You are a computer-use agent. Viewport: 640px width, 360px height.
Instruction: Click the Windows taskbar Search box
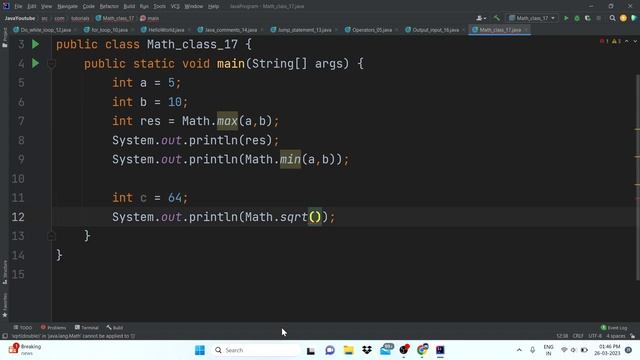256,350
